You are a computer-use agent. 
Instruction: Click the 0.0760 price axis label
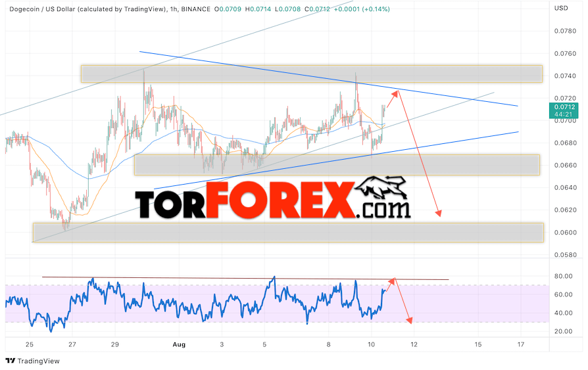[x=565, y=53]
